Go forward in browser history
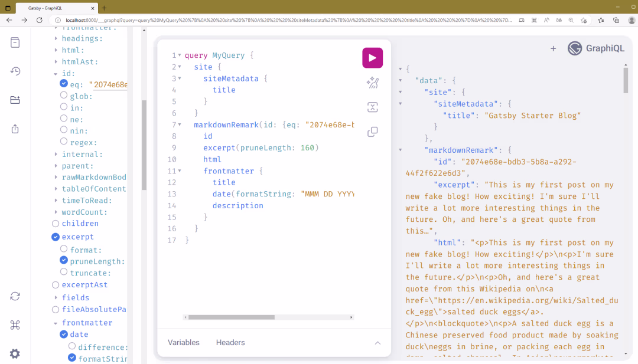Viewport: 638px width, 364px height. [24, 20]
